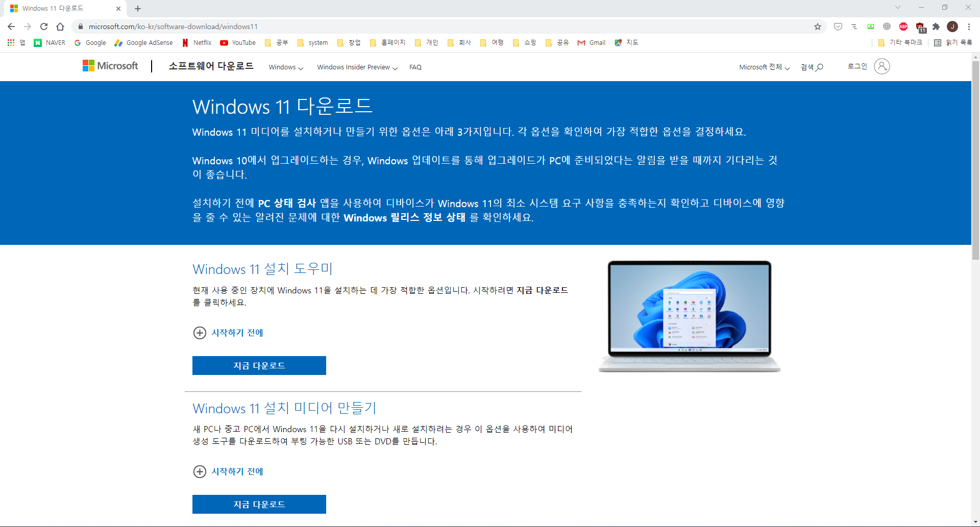Open the 공부 bookmark folder

point(277,43)
